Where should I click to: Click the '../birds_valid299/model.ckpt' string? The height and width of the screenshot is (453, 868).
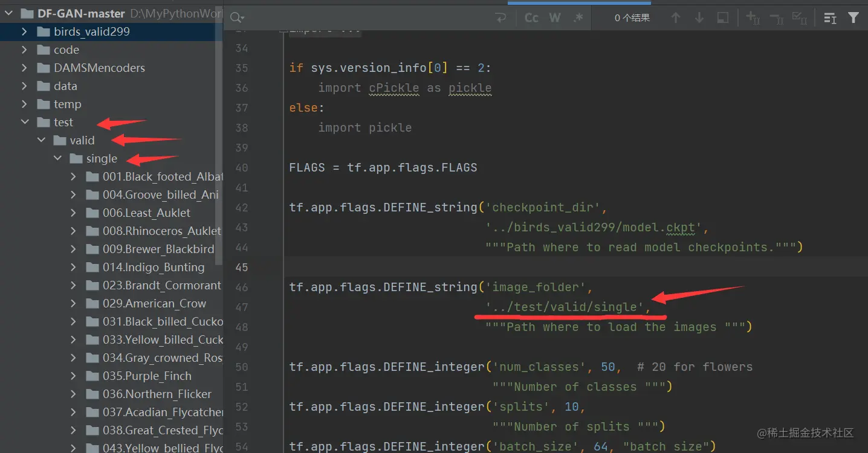(x=594, y=227)
